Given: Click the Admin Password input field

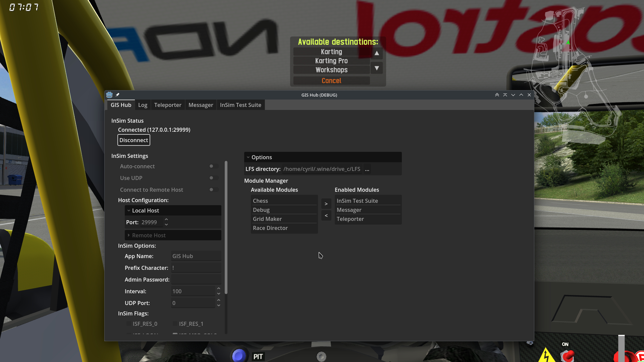Looking at the screenshot, I should click(196, 280).
